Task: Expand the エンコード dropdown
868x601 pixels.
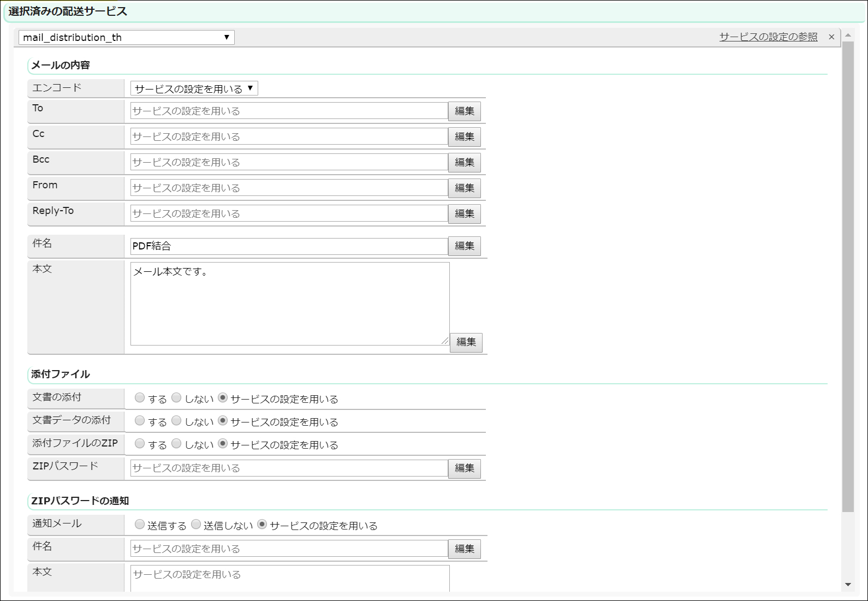Action: tap(194, 88)
